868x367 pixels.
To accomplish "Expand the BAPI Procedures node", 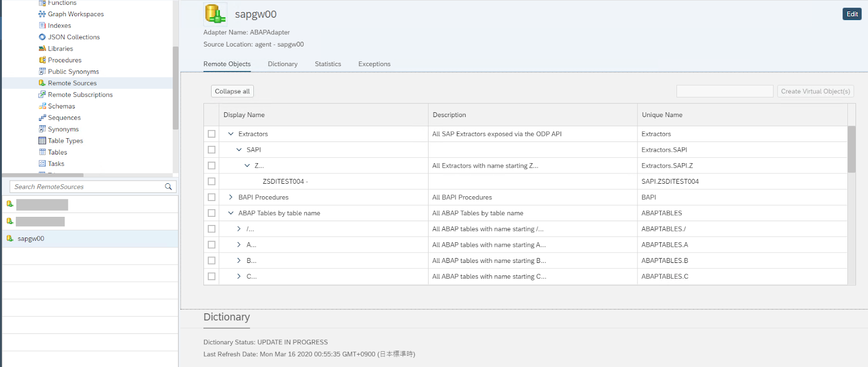I will (231, 197).
